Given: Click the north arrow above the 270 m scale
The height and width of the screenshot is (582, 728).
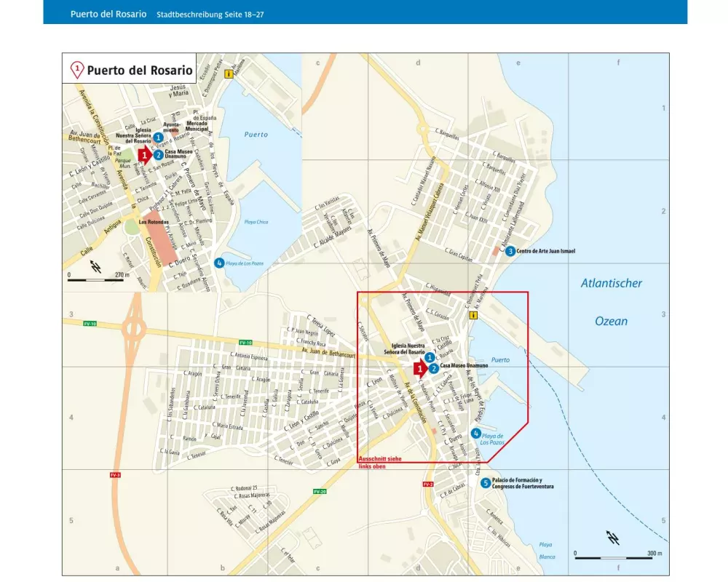Looking at the screenshot, I should click(95, 267).
